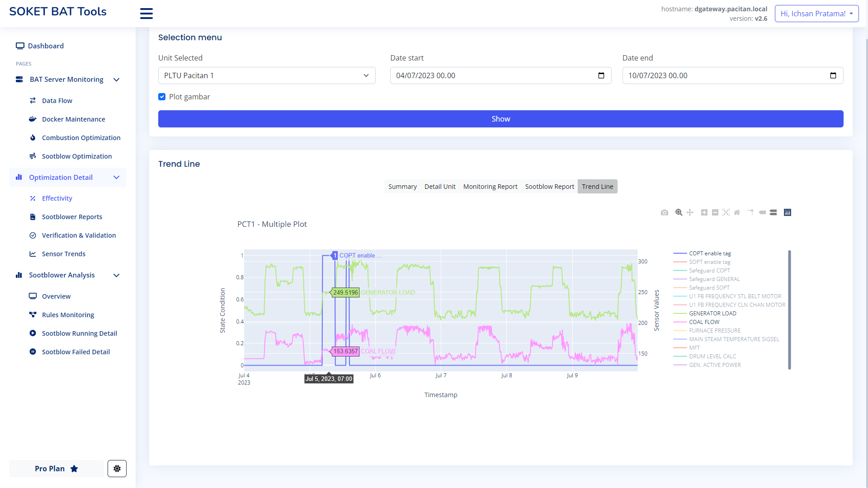
Task: Open the Plotly logo link icon
Action: pos(788,212)
